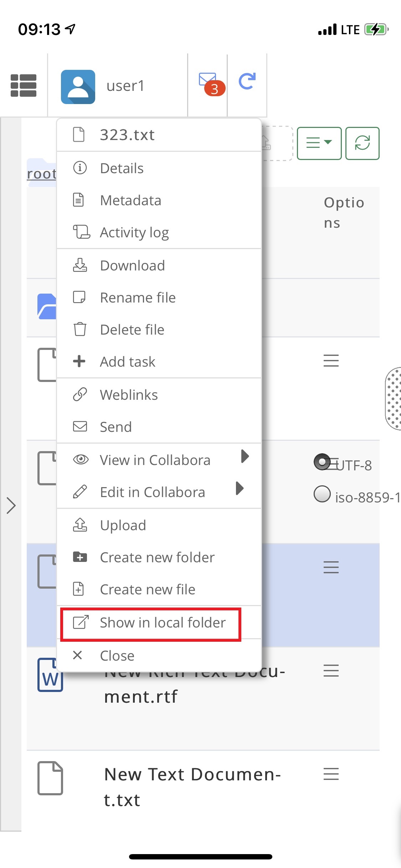Click the blue reload arrow icon

[247, 81]
